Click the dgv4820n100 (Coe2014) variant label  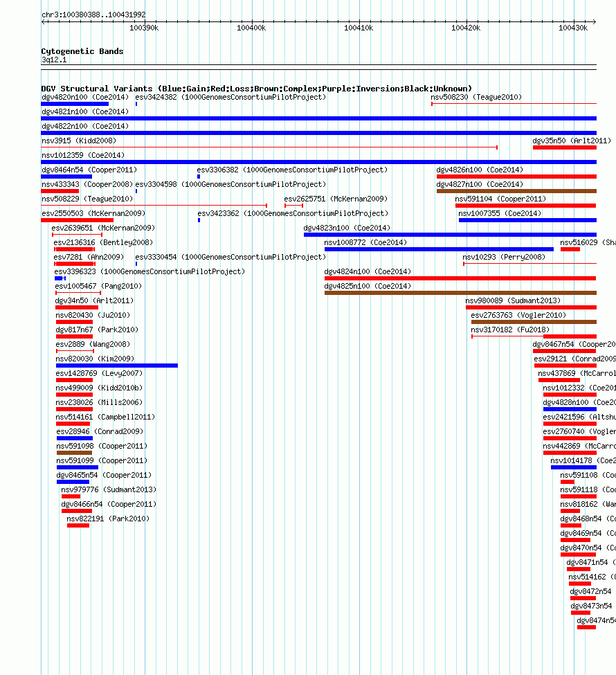click(x=85, y=98)
